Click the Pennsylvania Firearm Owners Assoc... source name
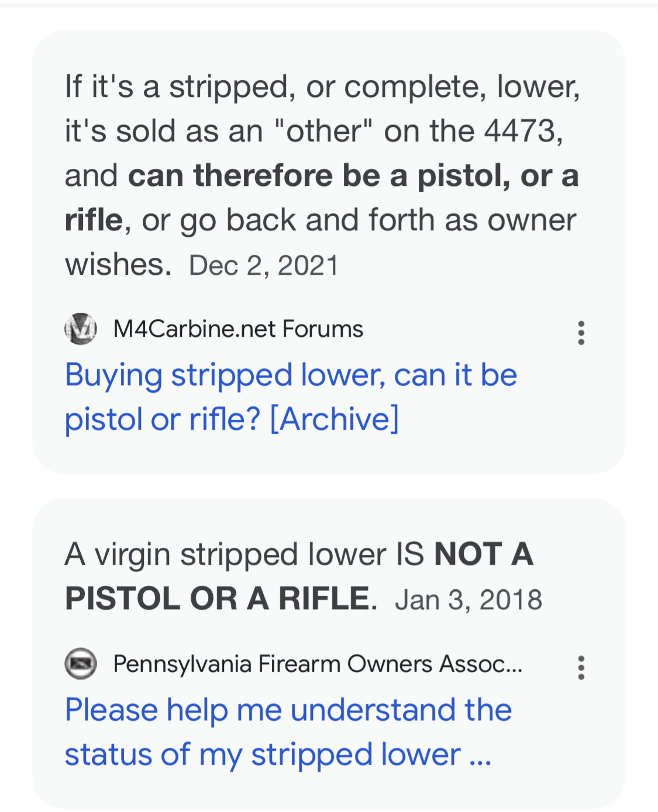The height and width of the screenshot is (812, 658). coord(318,664)
